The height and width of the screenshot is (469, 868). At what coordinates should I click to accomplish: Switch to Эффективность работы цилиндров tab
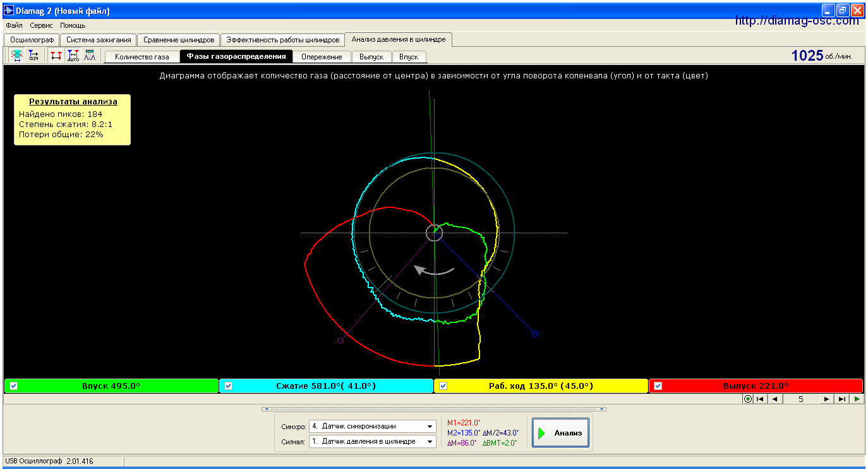pyautogui.click(x=283, y=40)
